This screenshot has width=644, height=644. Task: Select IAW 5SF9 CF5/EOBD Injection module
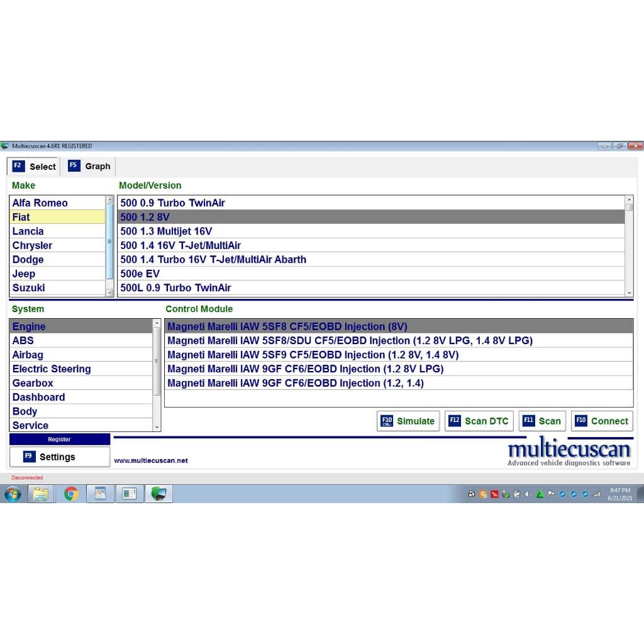399,355
